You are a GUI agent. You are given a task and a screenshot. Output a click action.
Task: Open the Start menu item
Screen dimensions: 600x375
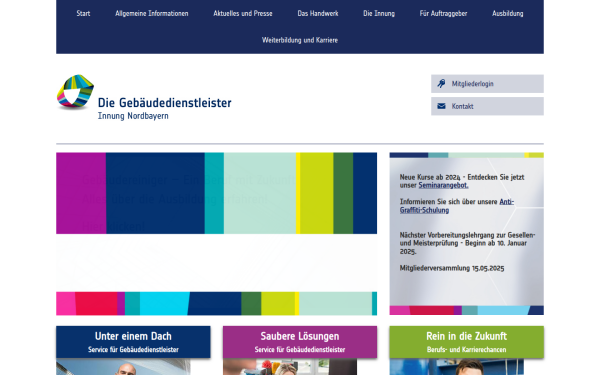pos(83,13)
